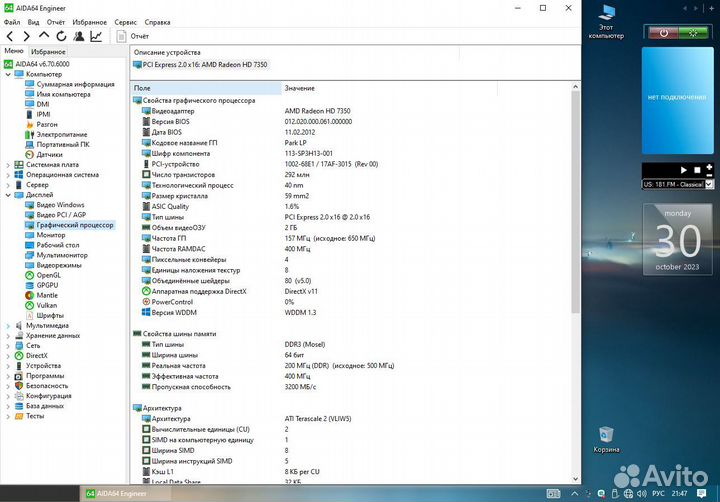Open the user/report wizard icon in toolbar
Image resolution: width=720 pixels, height=502 pixels.
(x=78, y=36)
